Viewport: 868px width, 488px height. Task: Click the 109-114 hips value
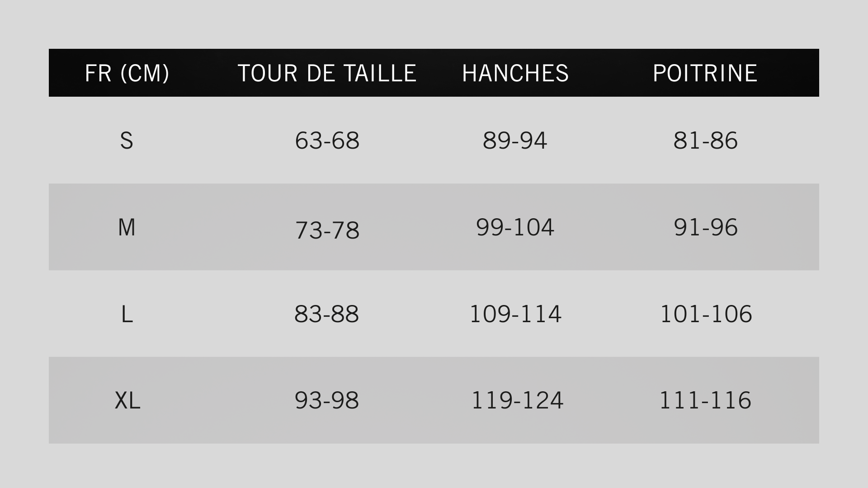click(515, 314)
